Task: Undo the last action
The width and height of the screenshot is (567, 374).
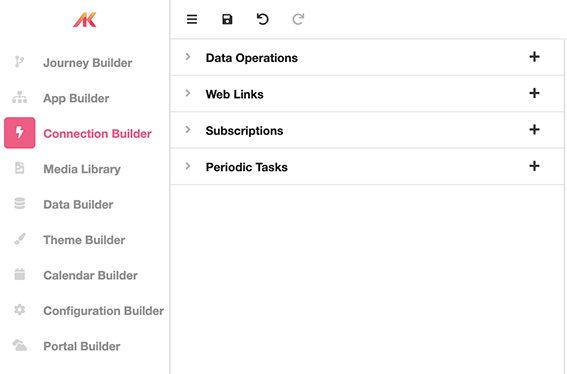Action: coord(263,19)
